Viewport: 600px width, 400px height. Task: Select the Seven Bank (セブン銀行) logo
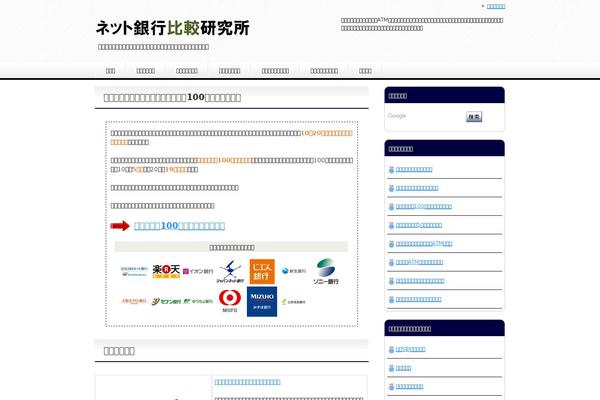point(166,302)
